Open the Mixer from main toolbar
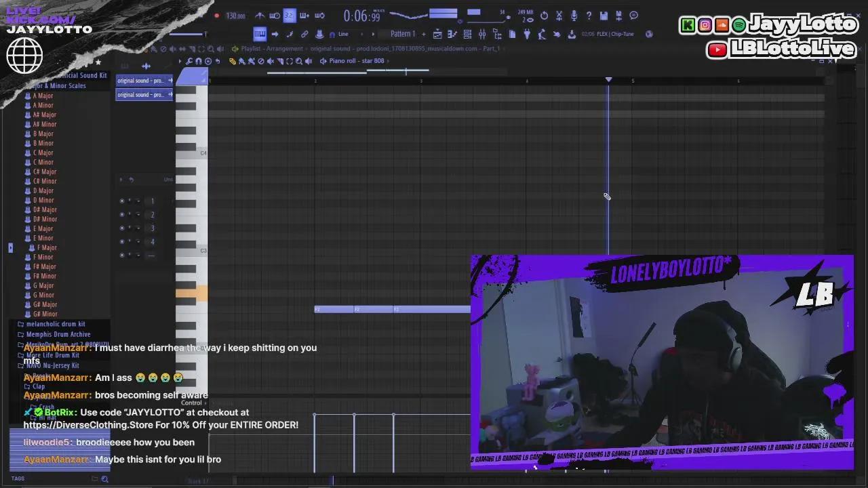The height and width of the screenshot is (488, 868). tap(481, 34)
